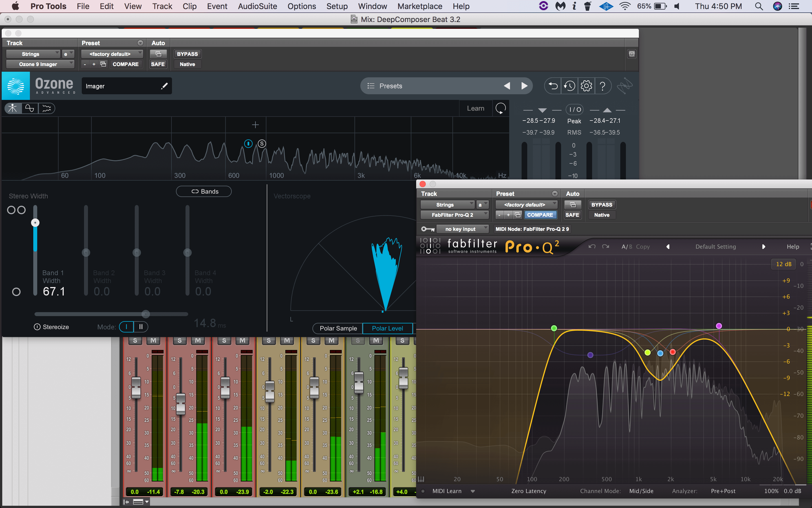
Task: Open Ozone settings gear icon
Action: [586, 86]
